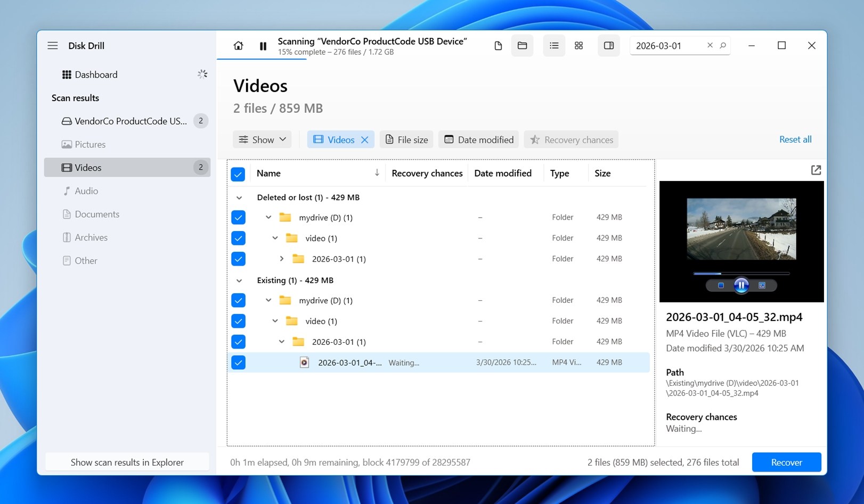The width and height of the screenshot is (864, 504).
Task: Click Reset all filters link
Action: coord(795,139)
